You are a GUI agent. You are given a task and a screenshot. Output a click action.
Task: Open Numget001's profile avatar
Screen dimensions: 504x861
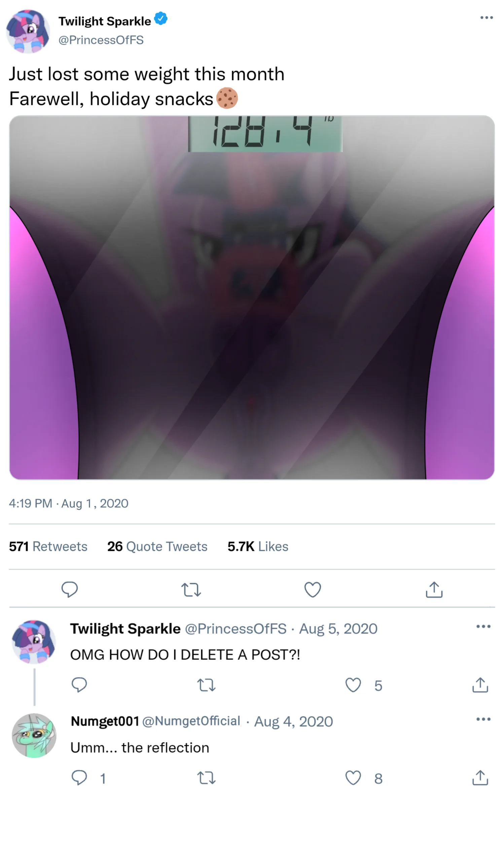click(x=34, y=735)
